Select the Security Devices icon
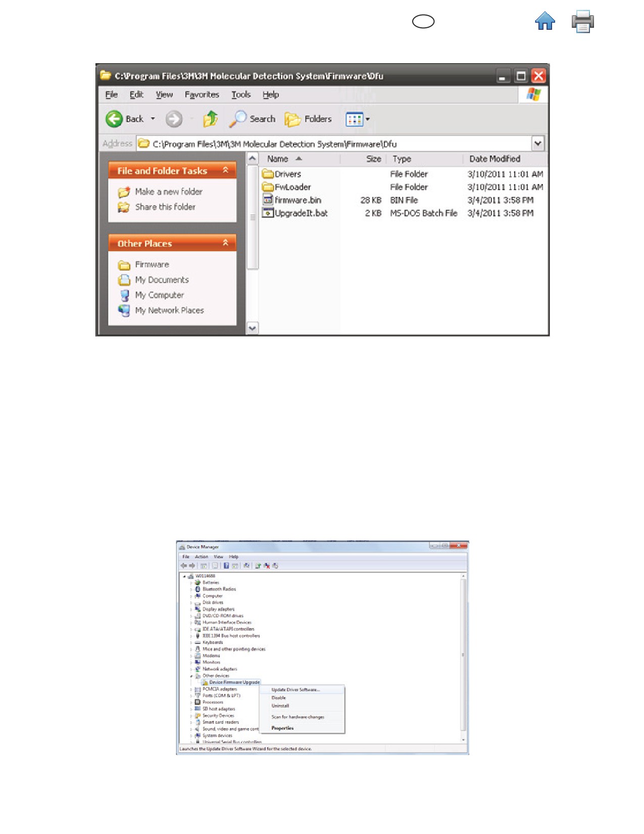Screen dimensions: 644x834 [197, 716]
